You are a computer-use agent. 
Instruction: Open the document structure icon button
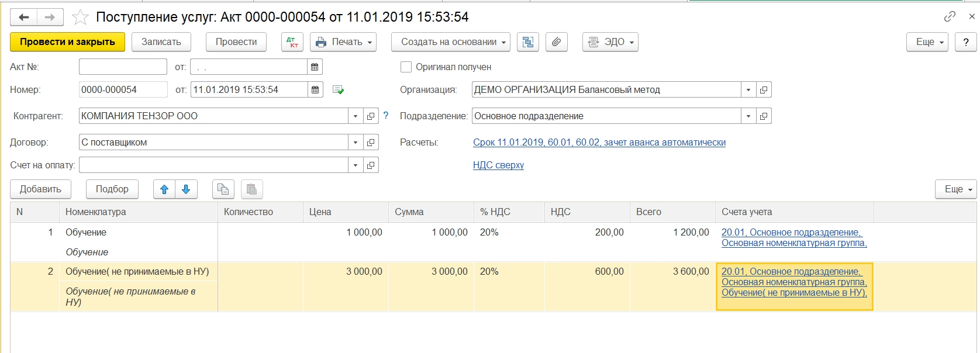tap(528, 42)
